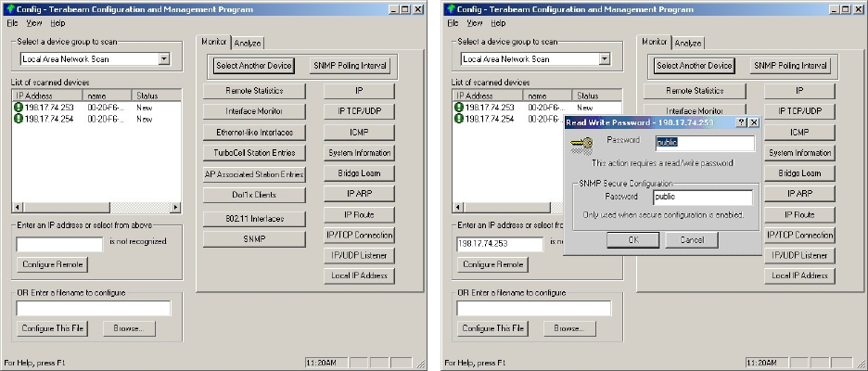This screenshot has width=868, height=371.
Task: Click the IP button in the window without the dialog
Action: click(359, 91)
